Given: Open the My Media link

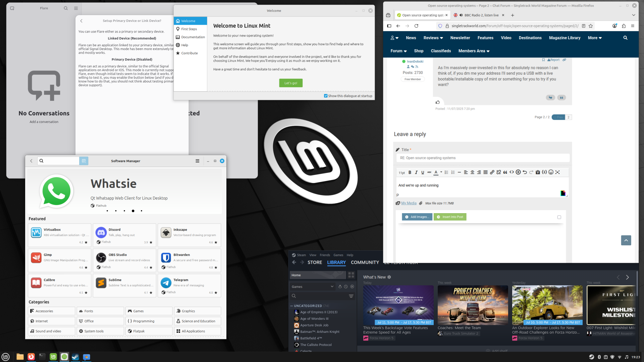Looking at the screenshot, I should click(409, 203).
